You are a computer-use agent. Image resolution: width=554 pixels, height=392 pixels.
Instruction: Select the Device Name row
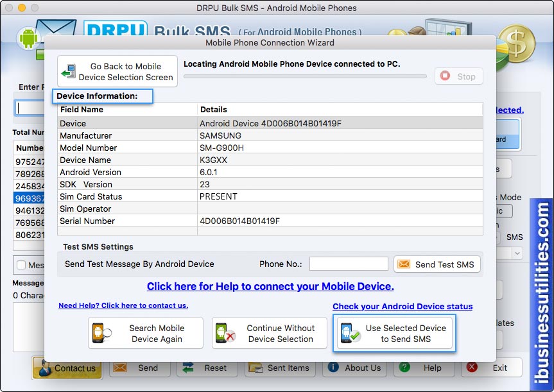270,160
